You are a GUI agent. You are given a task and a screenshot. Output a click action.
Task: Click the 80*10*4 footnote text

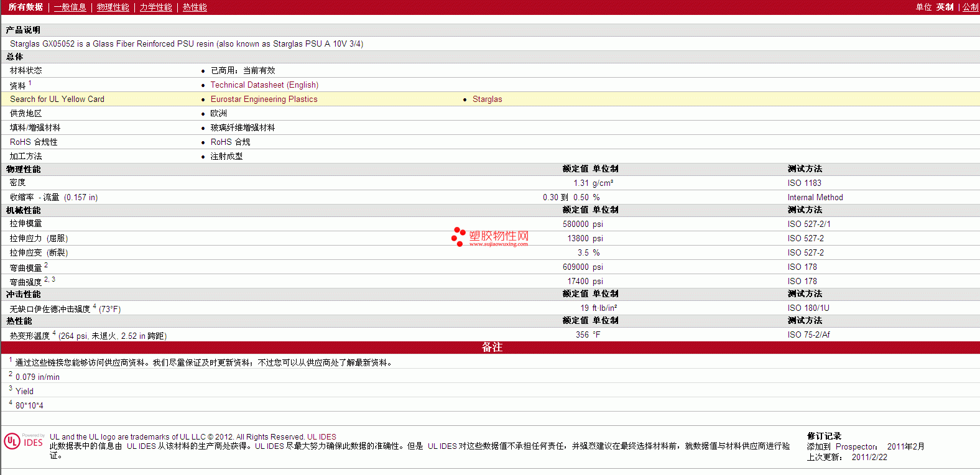29,406
